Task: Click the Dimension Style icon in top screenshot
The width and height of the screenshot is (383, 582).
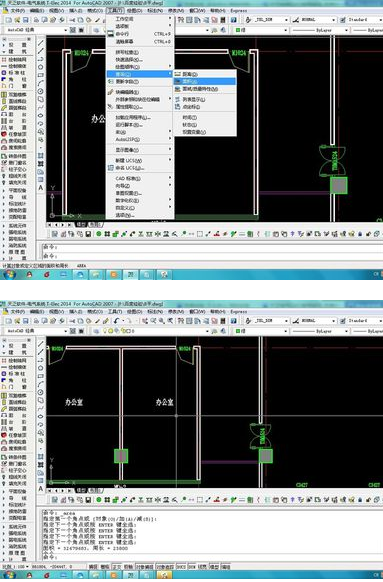Action: [x=248, y=20]
